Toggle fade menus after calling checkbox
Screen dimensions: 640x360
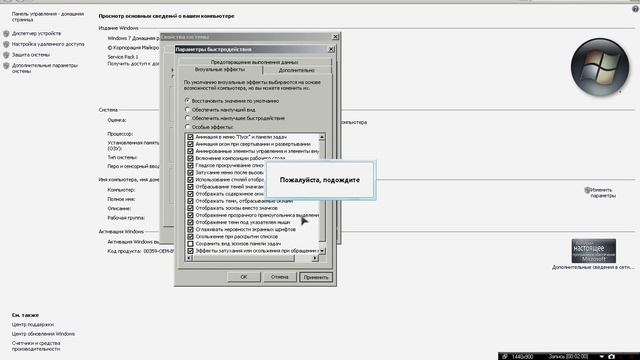click(x=190, y=173)
